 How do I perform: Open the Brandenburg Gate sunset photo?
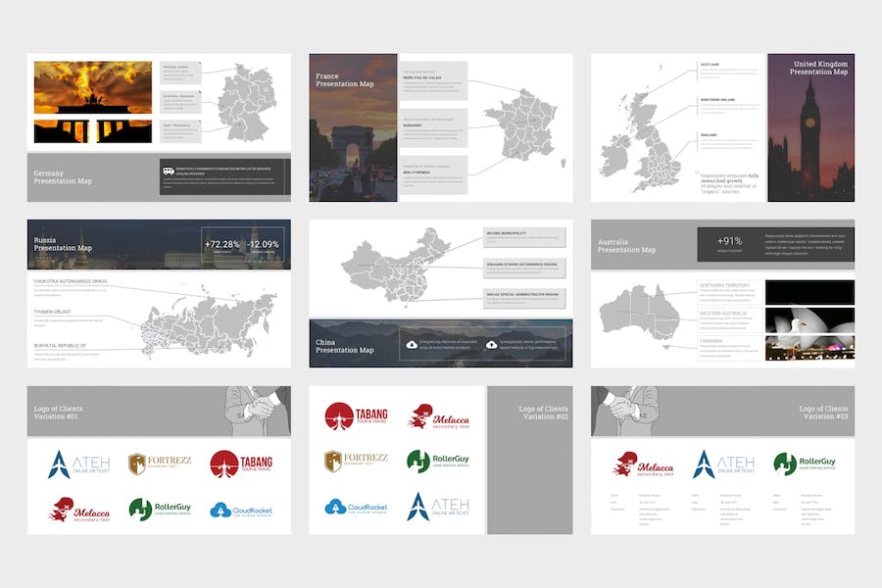(x=93, y=87)
